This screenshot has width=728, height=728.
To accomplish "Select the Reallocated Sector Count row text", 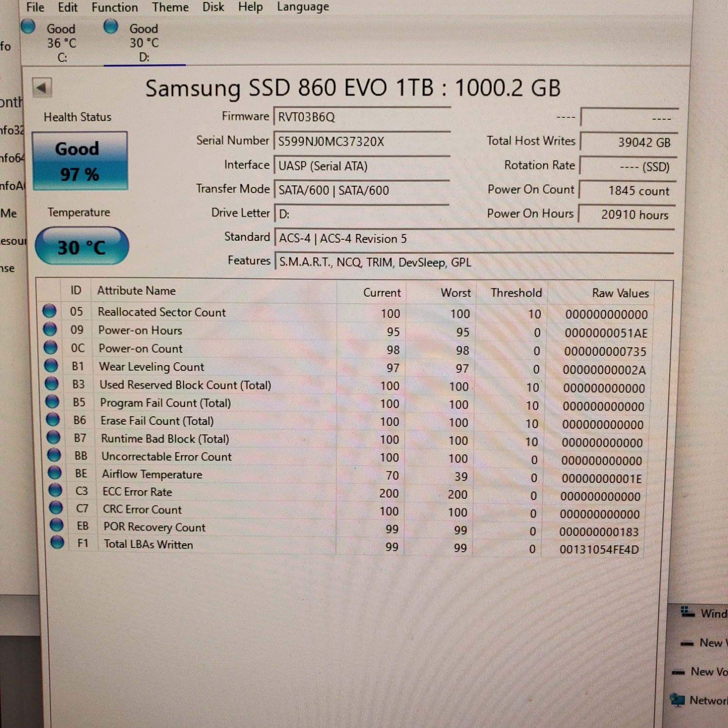I will click(x=162, y=312).
